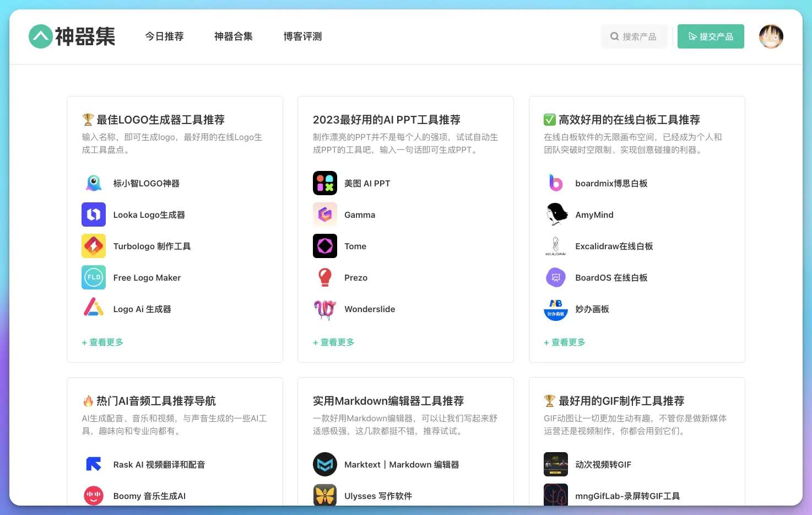
Task: Click the 标小智LOGO神器 app icon
Action: 94,183
